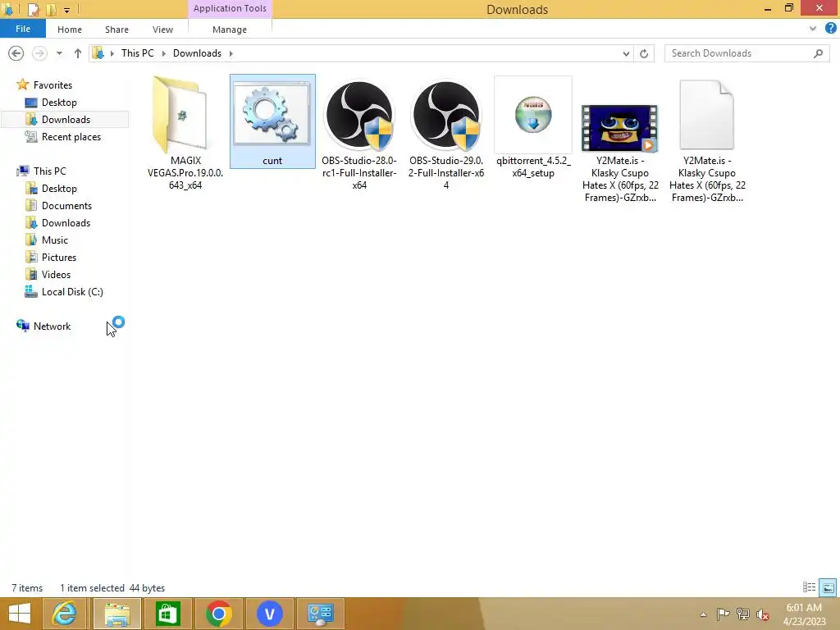Click Downloads in the address breadcrumb
The height and width of the screenshot is (630, 840).
(197, 53)
